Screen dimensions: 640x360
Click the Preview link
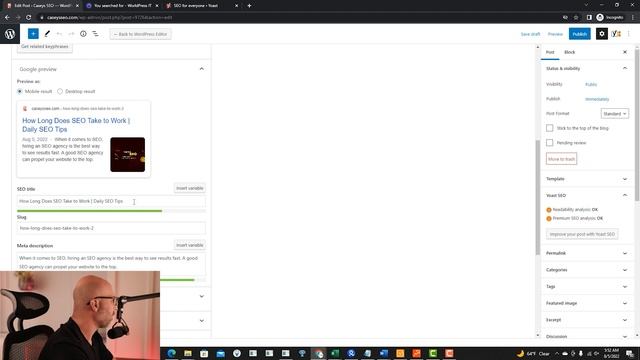[555, 34]
